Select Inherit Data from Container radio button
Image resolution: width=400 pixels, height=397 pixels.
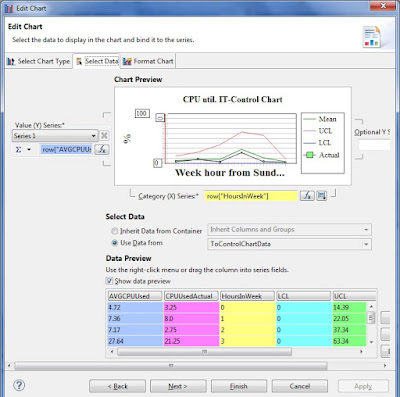click(114, 231)
